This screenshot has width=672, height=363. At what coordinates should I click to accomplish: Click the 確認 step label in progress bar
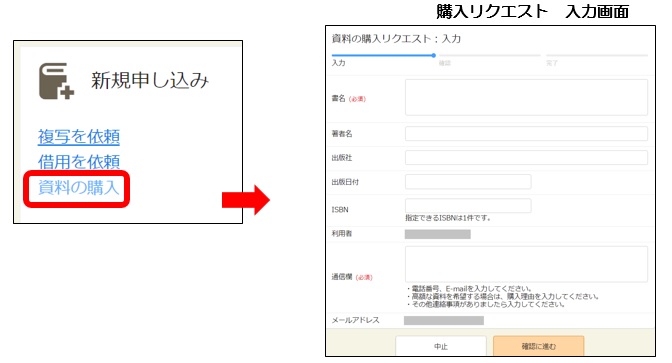pyautogui.click(x=445, y=63)
